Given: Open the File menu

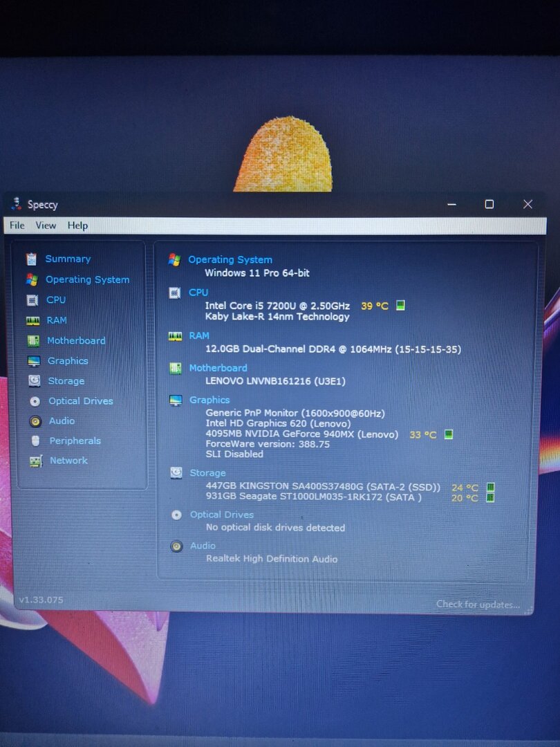Looking at the screenshot, I should coord(17,225).
